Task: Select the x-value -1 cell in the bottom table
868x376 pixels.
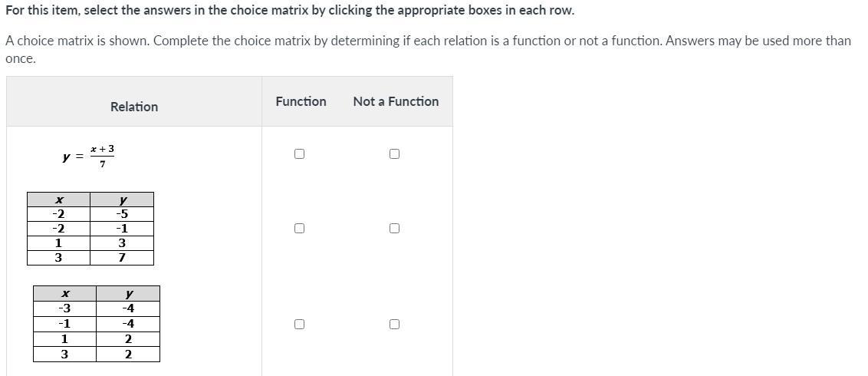Action: [x=64, y=324]
